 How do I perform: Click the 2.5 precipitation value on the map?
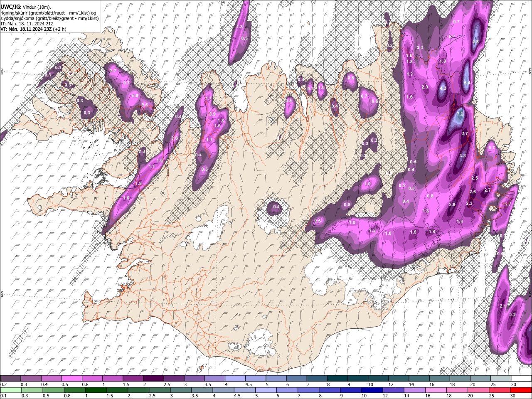pyautogui.click(x=475, y=178)
